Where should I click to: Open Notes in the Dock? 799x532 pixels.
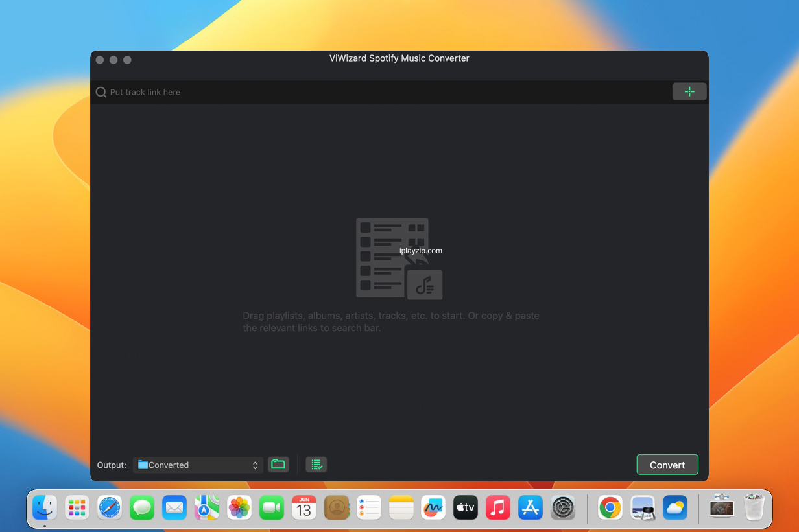(x=401, y=508)
